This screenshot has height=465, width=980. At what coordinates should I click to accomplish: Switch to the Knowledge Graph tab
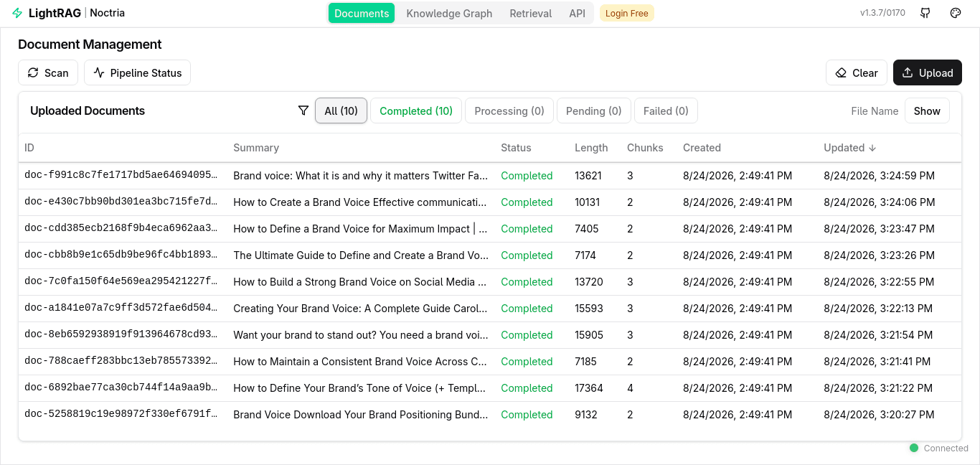coord(449,13)
